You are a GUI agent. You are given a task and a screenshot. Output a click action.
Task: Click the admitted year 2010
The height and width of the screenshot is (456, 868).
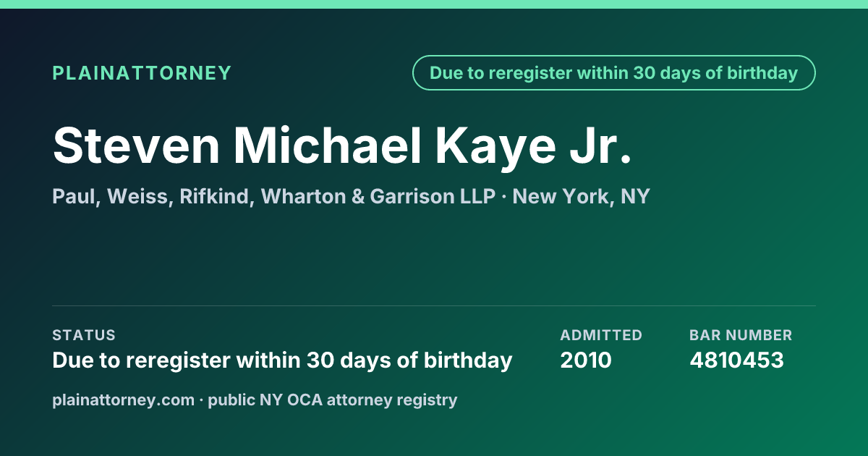pos(586,360)
